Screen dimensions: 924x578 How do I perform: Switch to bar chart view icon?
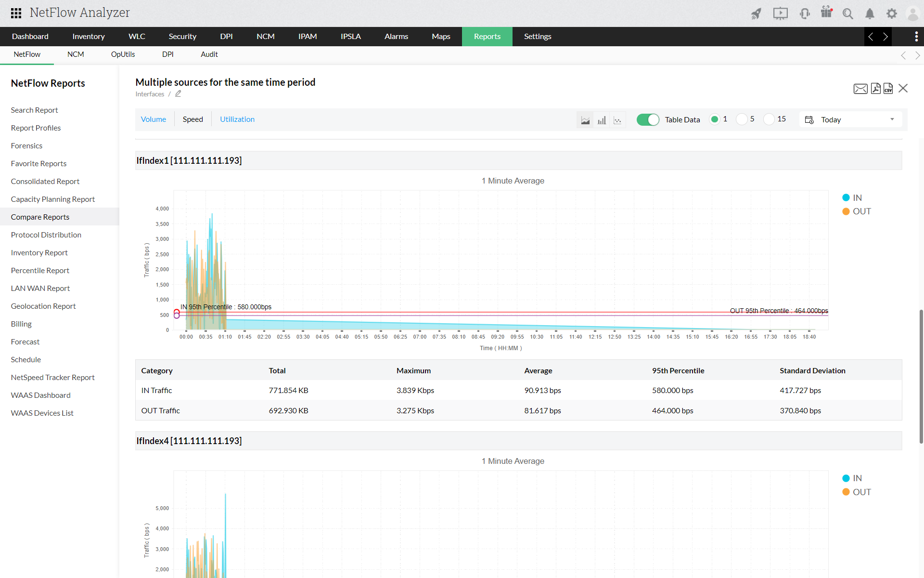click(602, 120)
